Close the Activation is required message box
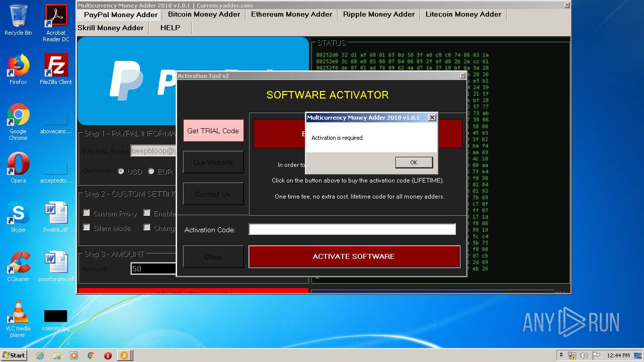The image size is (644, 362). click(x=432, y=118)
